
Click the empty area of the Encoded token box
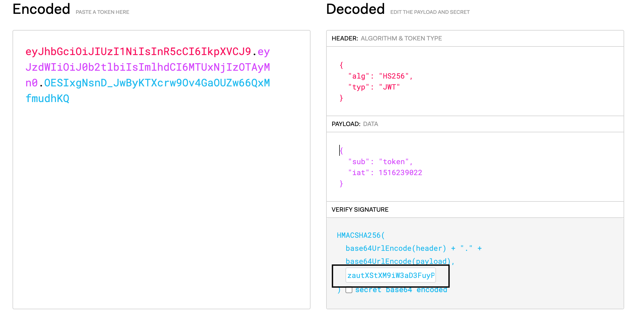click(162, 206)
